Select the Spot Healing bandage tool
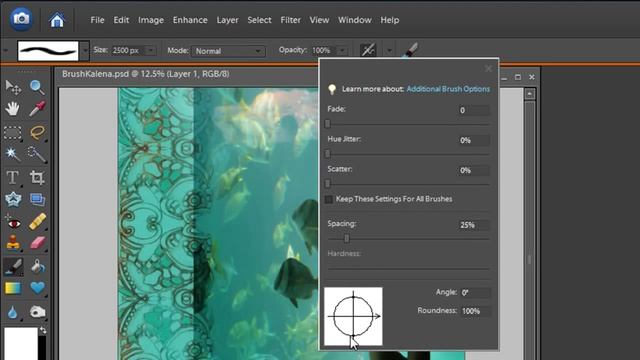 (37, 222)
